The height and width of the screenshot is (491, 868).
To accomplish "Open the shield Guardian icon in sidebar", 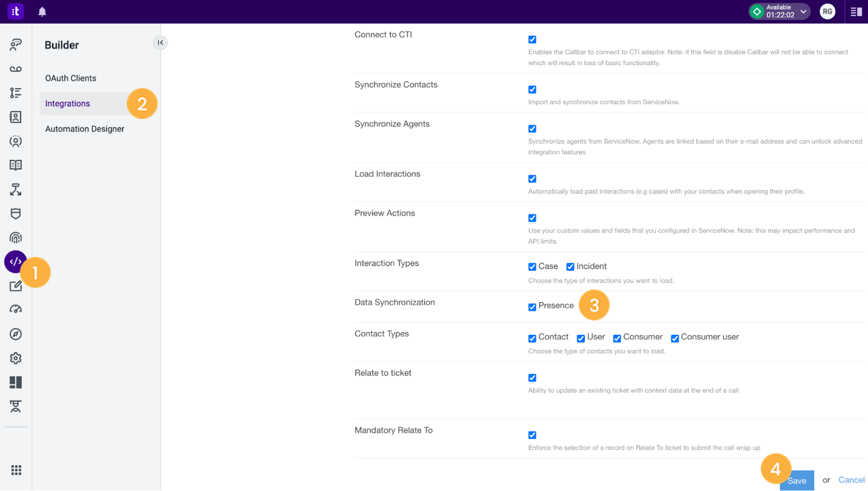I will pos(16,213).
